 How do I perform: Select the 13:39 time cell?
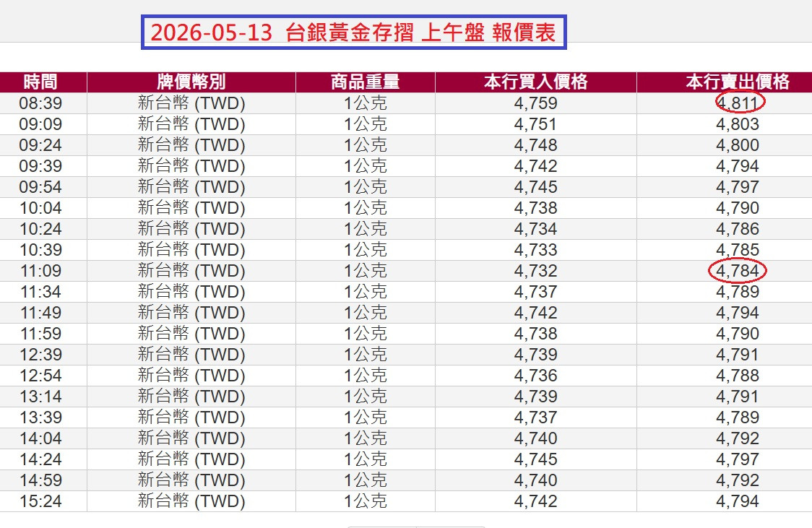tap(40, 417)
